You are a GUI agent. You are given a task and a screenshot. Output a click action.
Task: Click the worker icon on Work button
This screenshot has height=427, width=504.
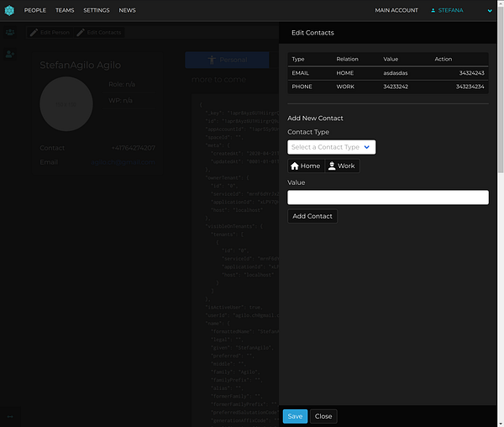(x=333, y=166)
